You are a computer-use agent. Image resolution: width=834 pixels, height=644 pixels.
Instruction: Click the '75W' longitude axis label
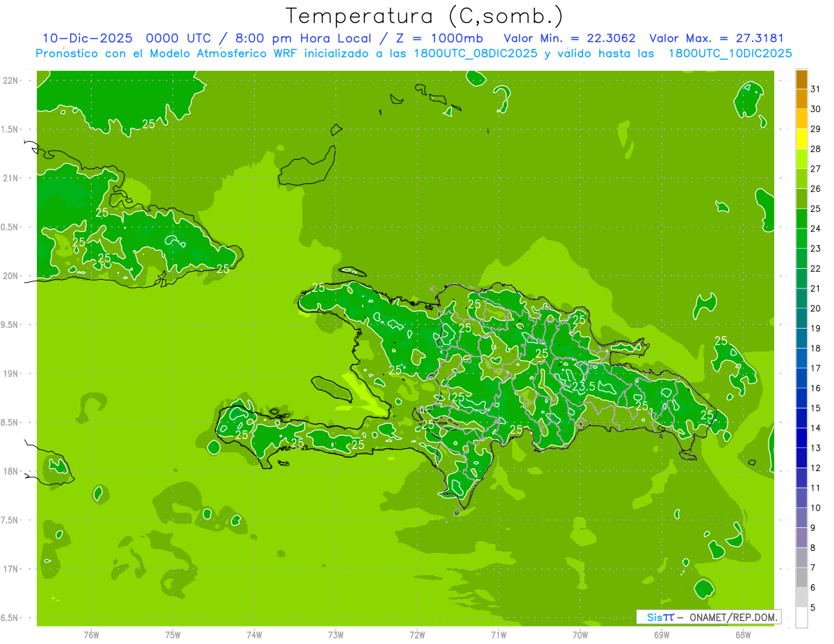click(x=173, y=634)
